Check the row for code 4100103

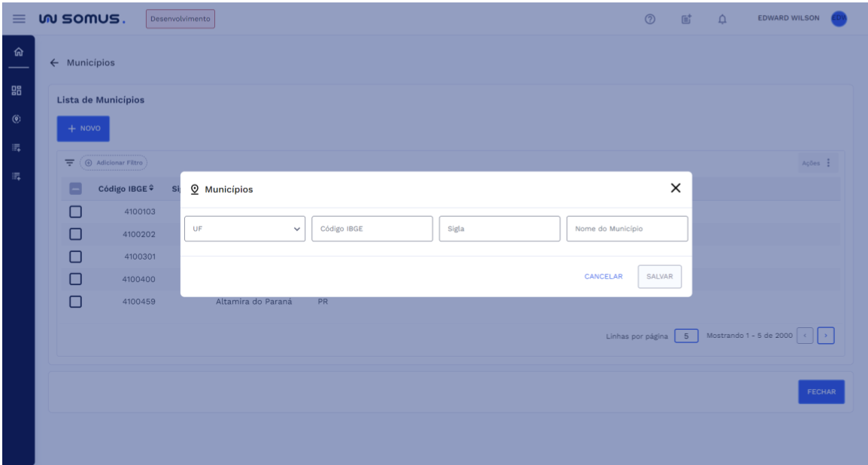[75, 211]
